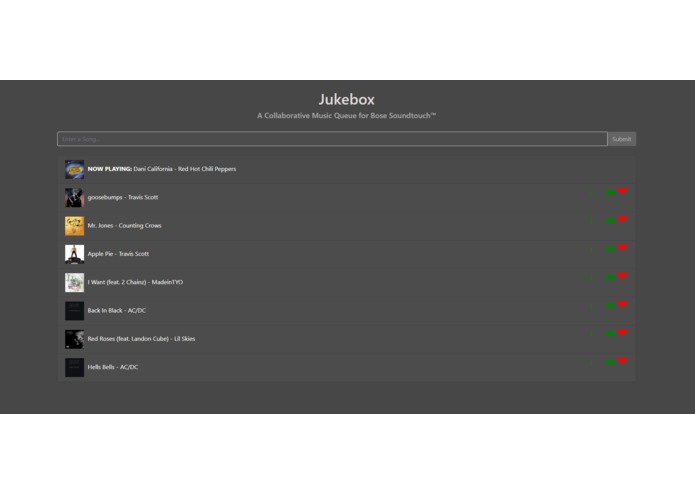
Task: Select the Apple Pie album cover thumbnail
Action: click(x=74, y=254)
